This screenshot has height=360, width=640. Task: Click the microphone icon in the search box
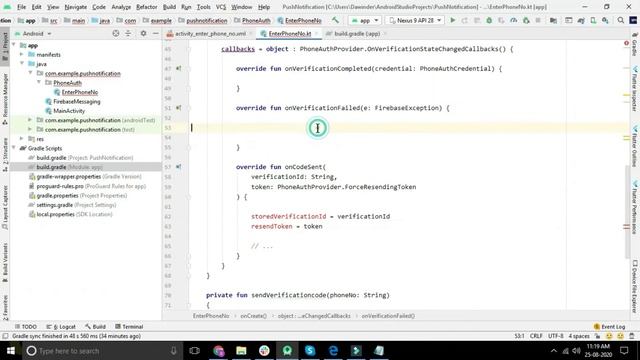click(x=173, y=351)
